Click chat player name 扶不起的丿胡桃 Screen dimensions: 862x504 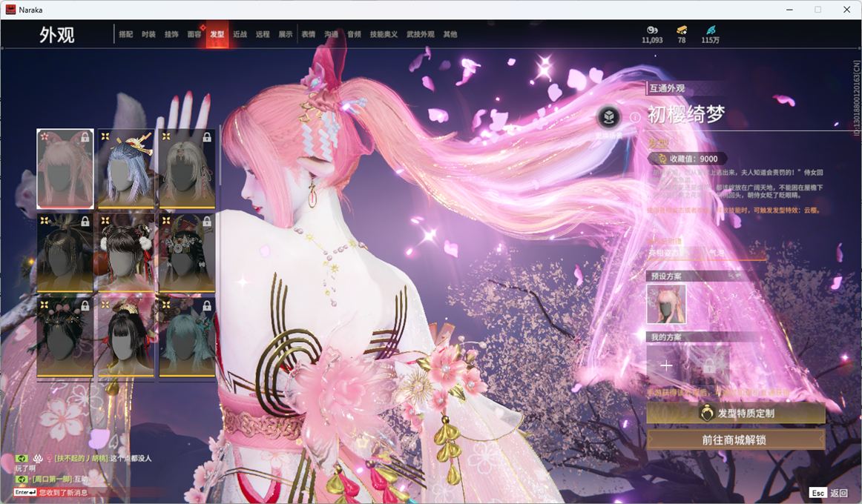click(80, 458)
